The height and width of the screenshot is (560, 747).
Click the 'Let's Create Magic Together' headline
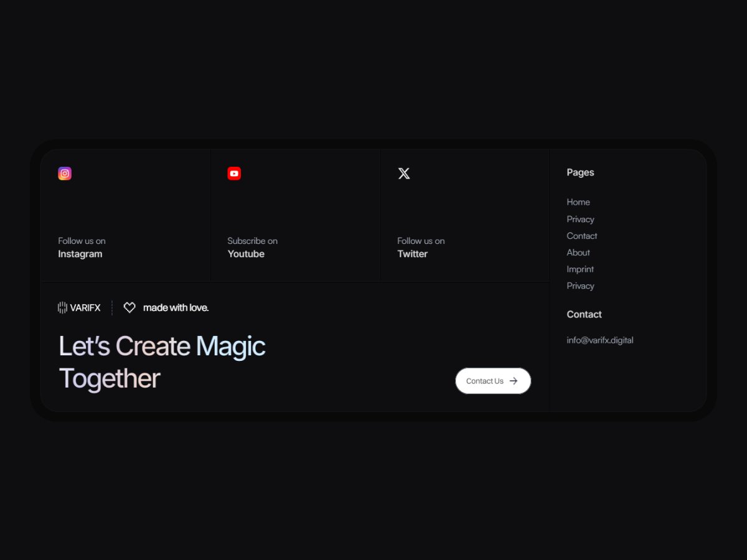(161, 361)
